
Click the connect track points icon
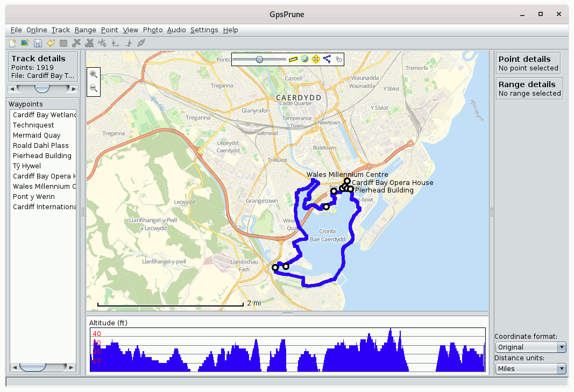(x=327, y=59)
